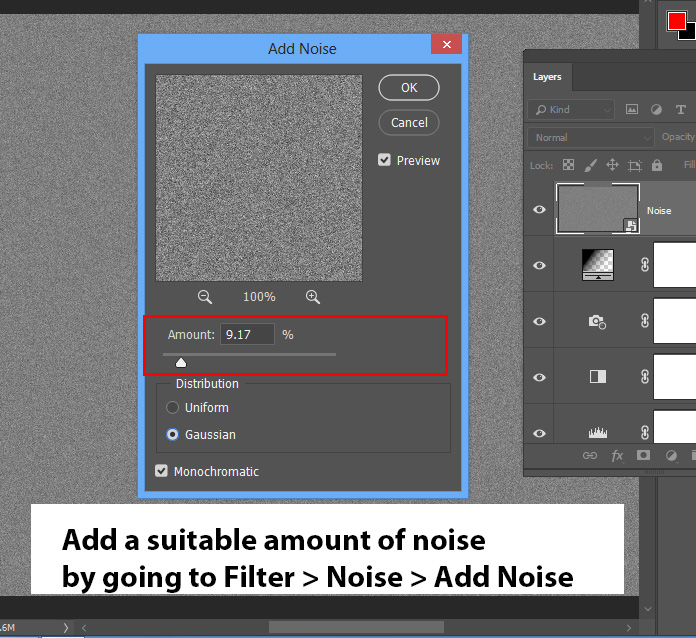Open the Normal blend mode dropdown
Image resolution: width=696 pixels, height=638 pixels.
pos(591,137)
